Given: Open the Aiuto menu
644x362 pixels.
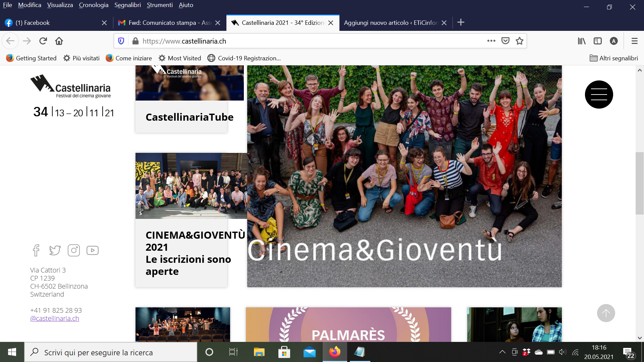Looking at the screenshot, I should 186,5.
